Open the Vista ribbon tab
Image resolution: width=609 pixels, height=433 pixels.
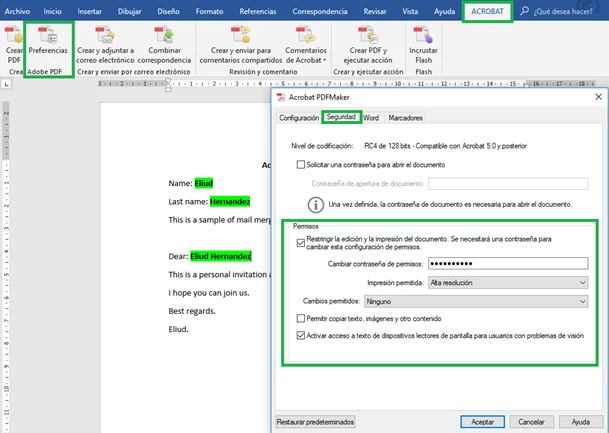pyautogui.click(x=410, y=11)
